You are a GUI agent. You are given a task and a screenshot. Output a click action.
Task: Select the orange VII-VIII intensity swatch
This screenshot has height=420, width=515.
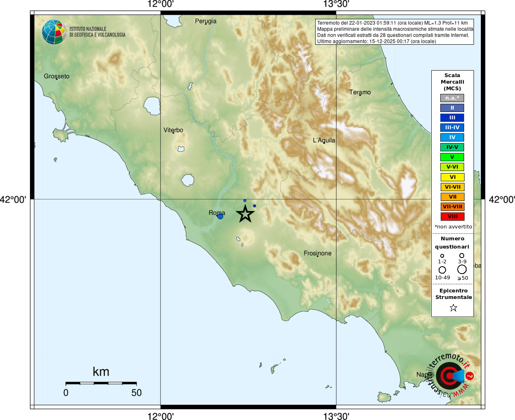coord(452,207)
